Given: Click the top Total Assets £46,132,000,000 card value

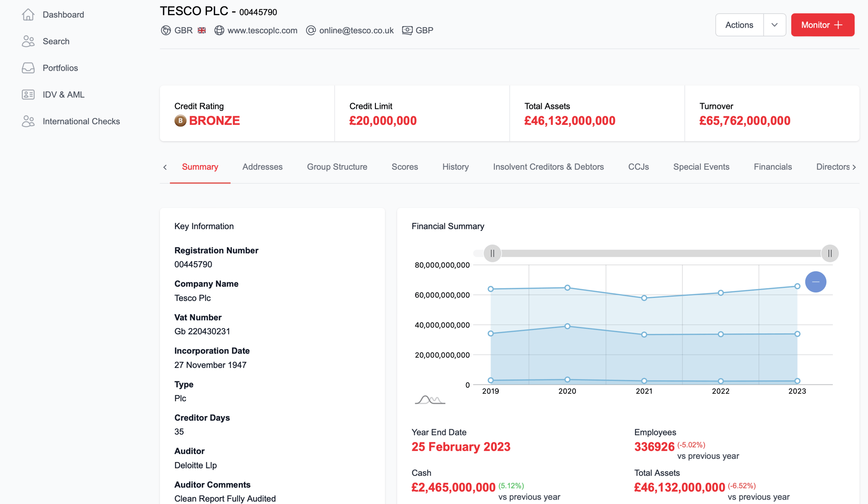Looking at the screenshot, I should point(569,121).
